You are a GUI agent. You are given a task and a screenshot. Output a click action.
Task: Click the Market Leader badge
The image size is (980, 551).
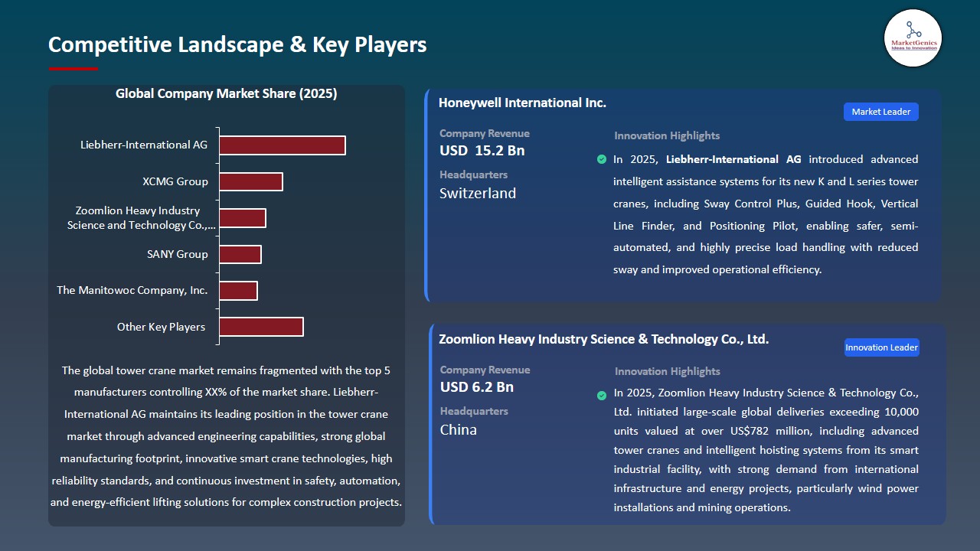click(881, 112)
